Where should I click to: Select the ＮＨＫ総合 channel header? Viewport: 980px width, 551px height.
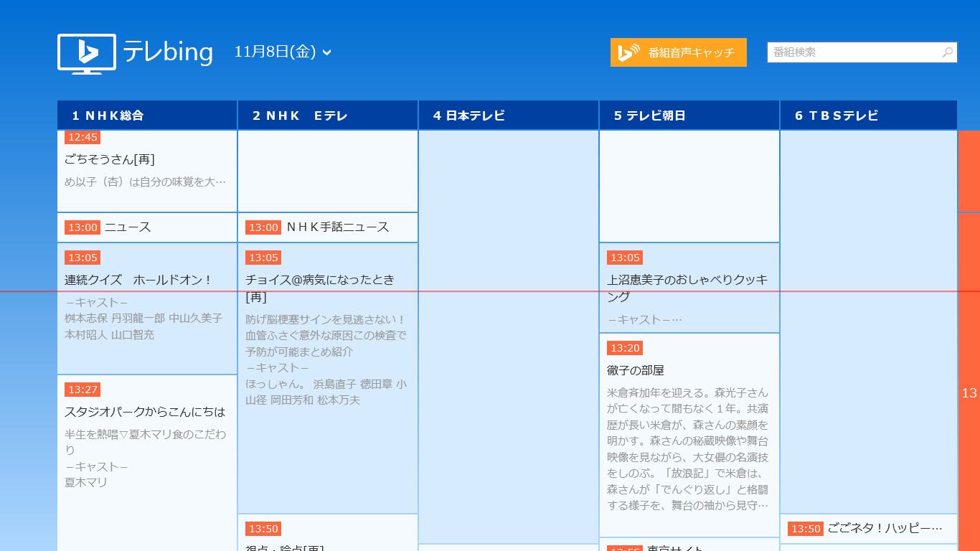(x=146, y=115)
